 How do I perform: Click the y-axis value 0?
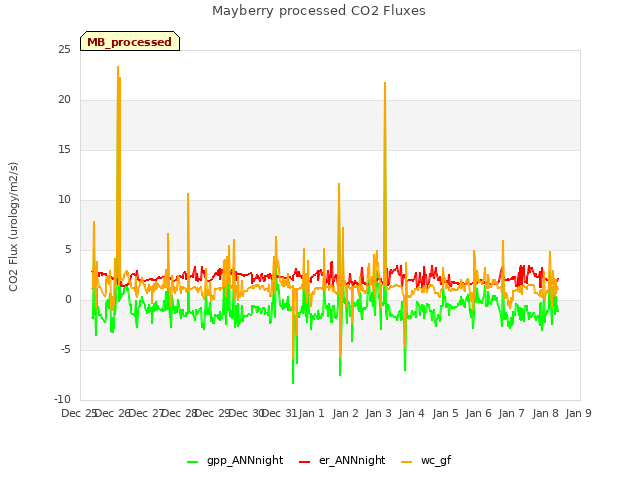click(x=68, y=300)
